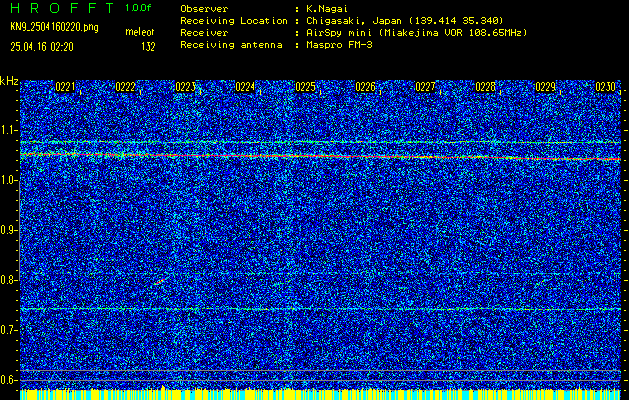This screenshot has height=400, width=629.
Task: Click the 0224 time marker
Action: click(x=245, y=87)
